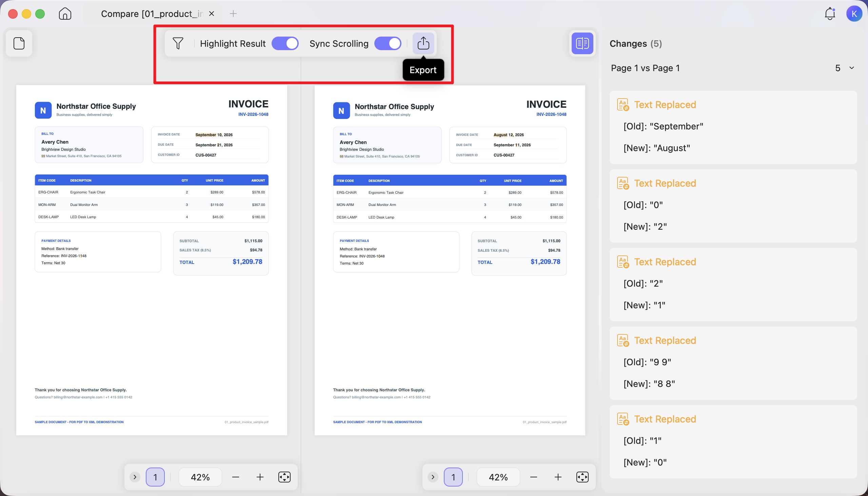This screenshot has width=868, height=496.
Task: Click Text Replaced icon for "9 9" change
Action: click(x=623, y=340)
